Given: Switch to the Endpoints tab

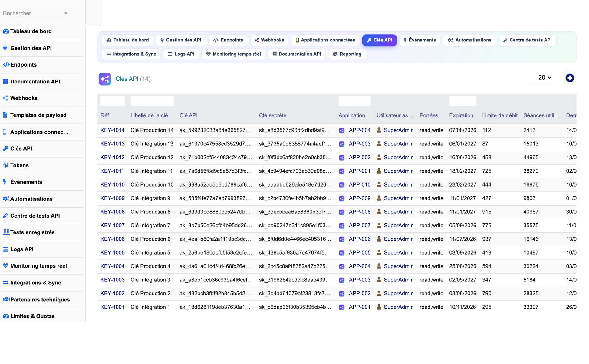Looking at the screenshot, I should coord(228,40).
